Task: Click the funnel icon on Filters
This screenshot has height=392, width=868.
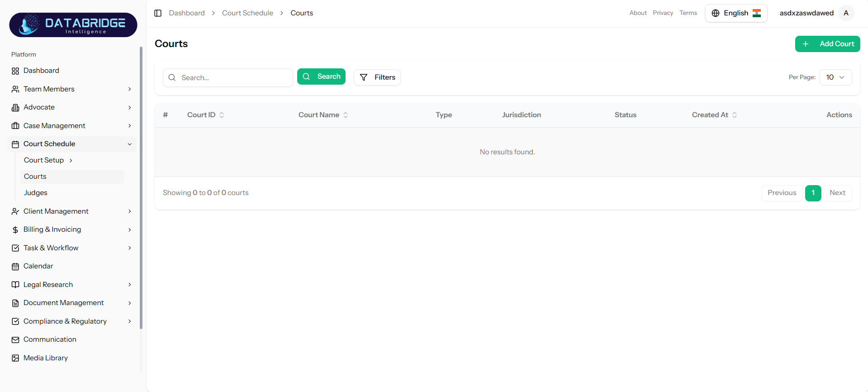Action: pos(364,77)
